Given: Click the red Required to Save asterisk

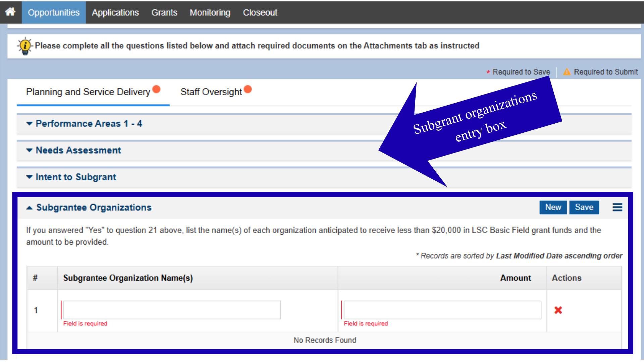Looking at the screenshot, I should [488, 72].
